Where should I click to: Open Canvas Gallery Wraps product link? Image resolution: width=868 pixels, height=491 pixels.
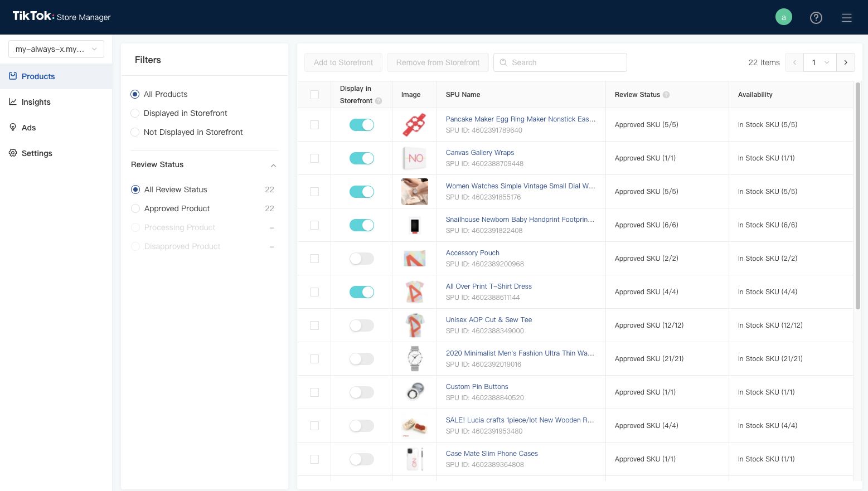[x=480, y=152]
